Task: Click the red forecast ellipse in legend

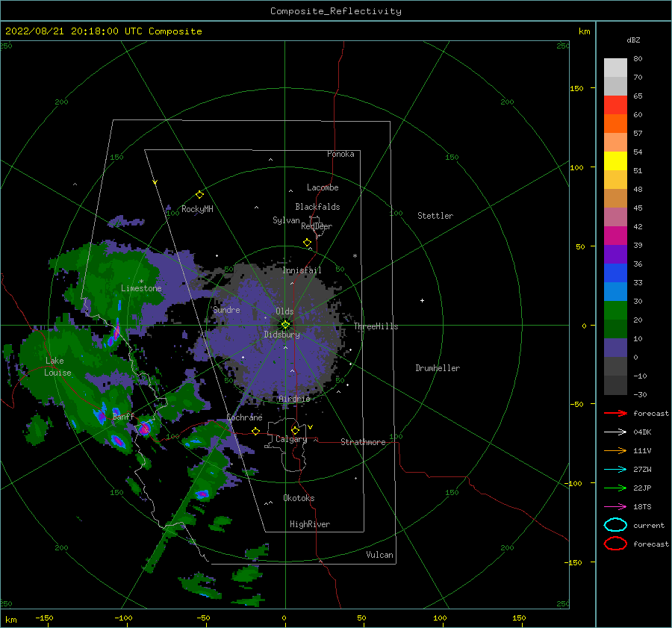Action: coord(615,544)
